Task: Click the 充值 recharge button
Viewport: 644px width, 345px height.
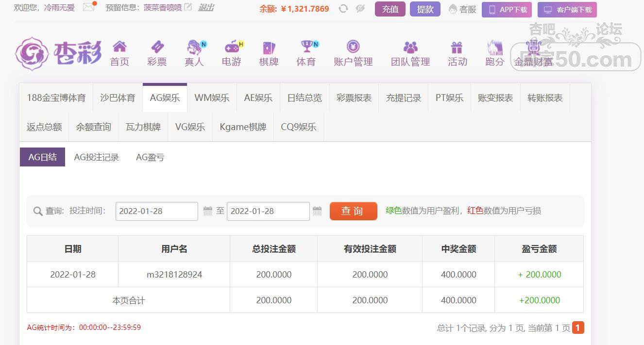Action: tap(390, 9)
